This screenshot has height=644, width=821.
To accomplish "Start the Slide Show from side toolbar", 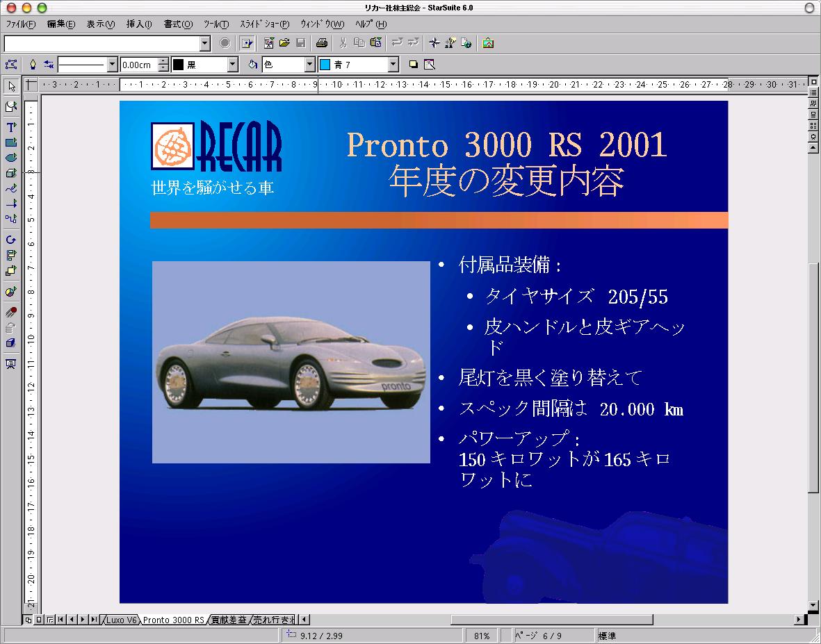I will click(11, 364).
